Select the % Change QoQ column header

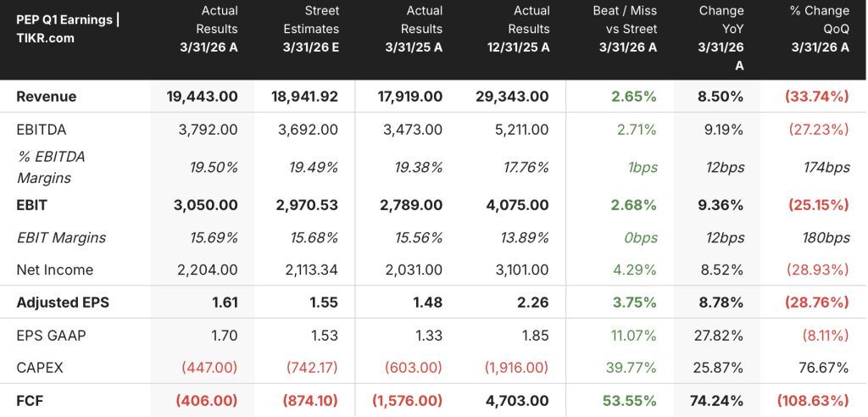tap(820, 29)
